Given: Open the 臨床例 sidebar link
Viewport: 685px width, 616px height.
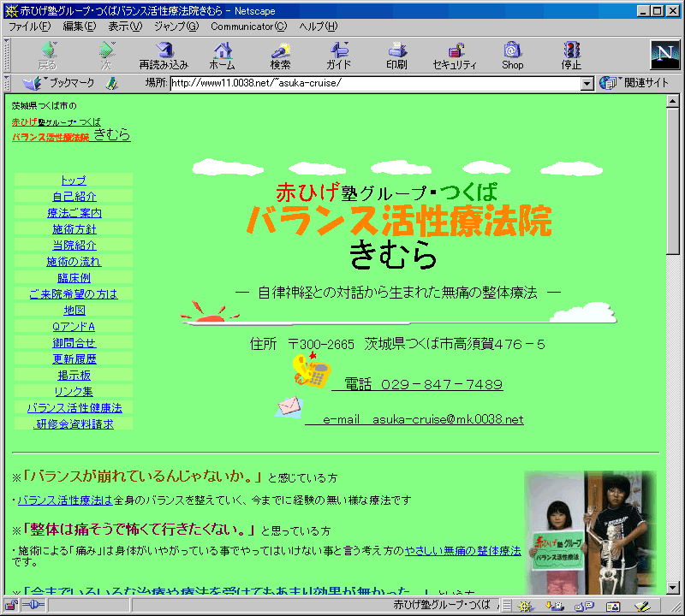Looking at the screenshot, I should (x=74, y=278).
